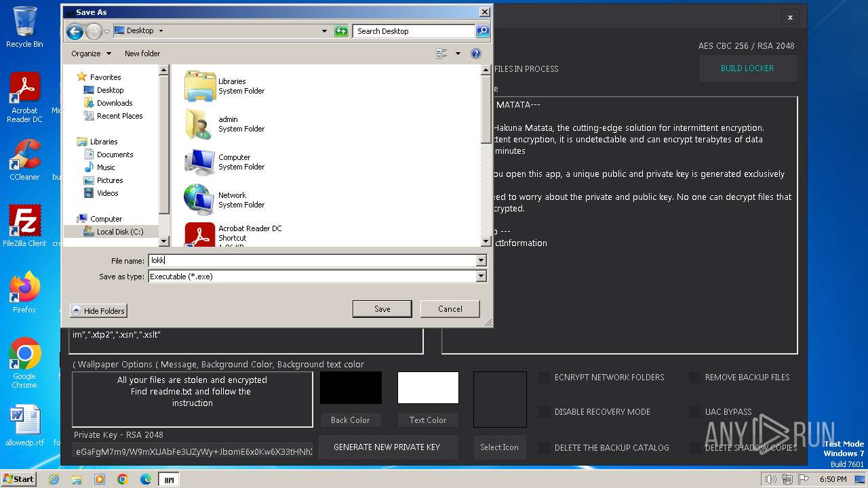Viewport: 868px width, 488px height.
Task: Click GENERATE NEW PRIVATE KEY button
Action: click(387, 447)
